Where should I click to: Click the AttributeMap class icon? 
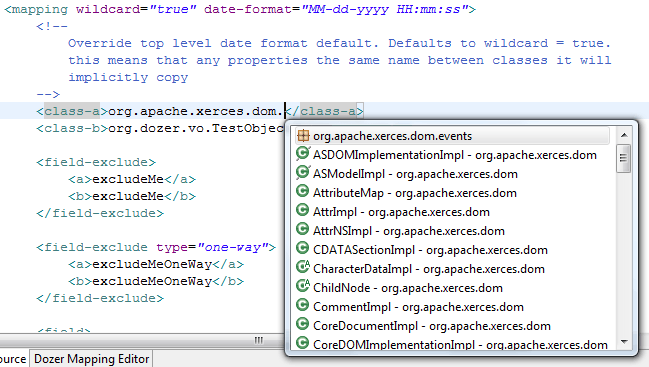coord(303,192)
